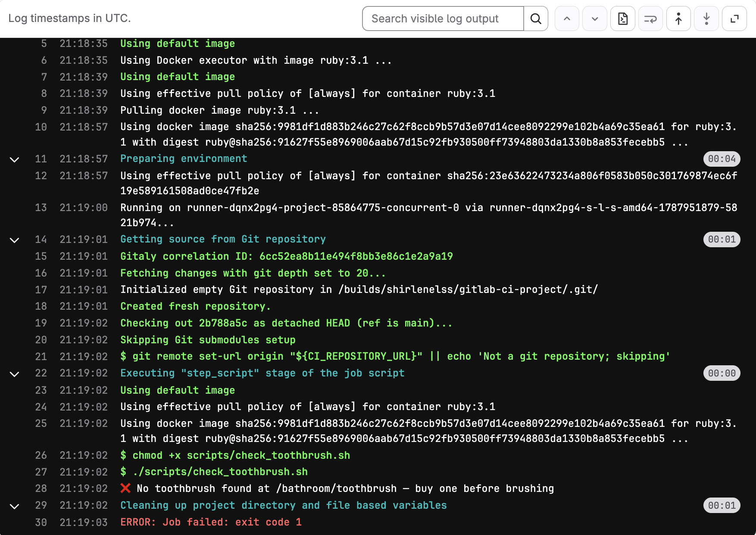This screenshot has width=756, height=535.
Task: Click Using Docker executor with image line
Action: tap(256, 60)
